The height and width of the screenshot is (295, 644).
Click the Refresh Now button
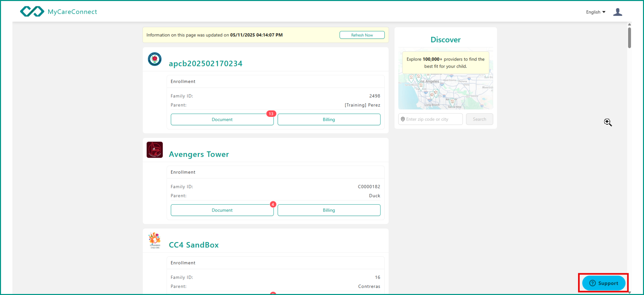[362, 35]
